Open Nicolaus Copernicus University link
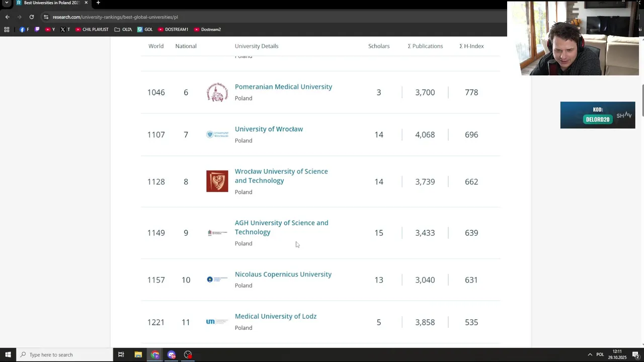This screenshot has width=644, height=362. point(283,274)
